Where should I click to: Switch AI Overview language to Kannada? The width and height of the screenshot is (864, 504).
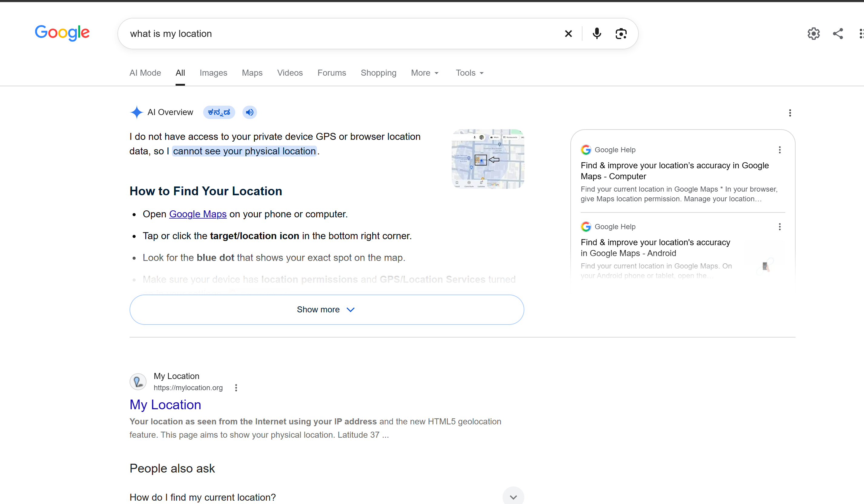[219, 112]
